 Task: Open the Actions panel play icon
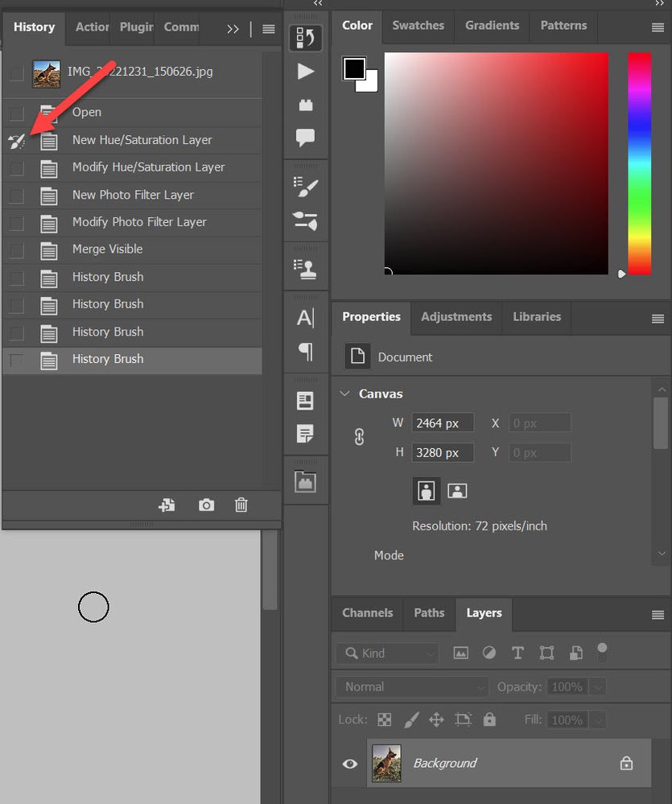[x=306, y=71]
